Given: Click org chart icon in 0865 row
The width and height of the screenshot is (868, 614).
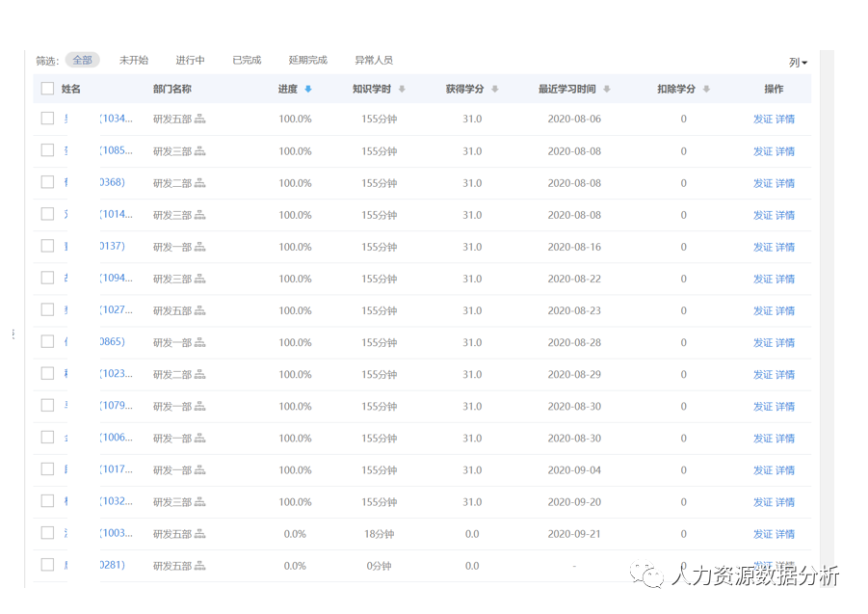Looking at the screenshot, I should tap(199, 343).
